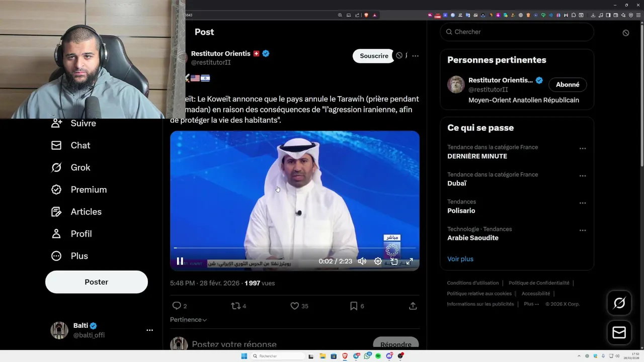Click the Premium verified badge icon
The width and height of the screenshot is (644, 362).
56,190
